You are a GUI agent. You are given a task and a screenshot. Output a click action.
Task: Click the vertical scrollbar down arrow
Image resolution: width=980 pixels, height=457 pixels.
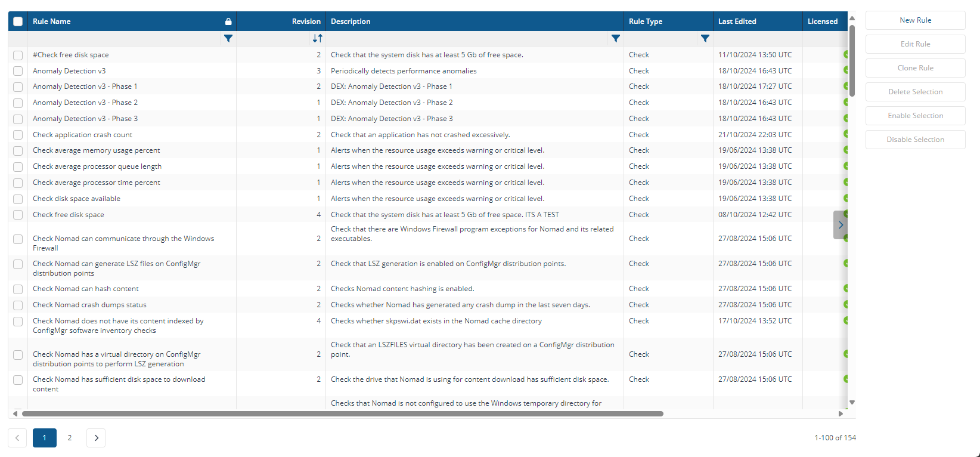pyautogui.click(x=852, y=403)
